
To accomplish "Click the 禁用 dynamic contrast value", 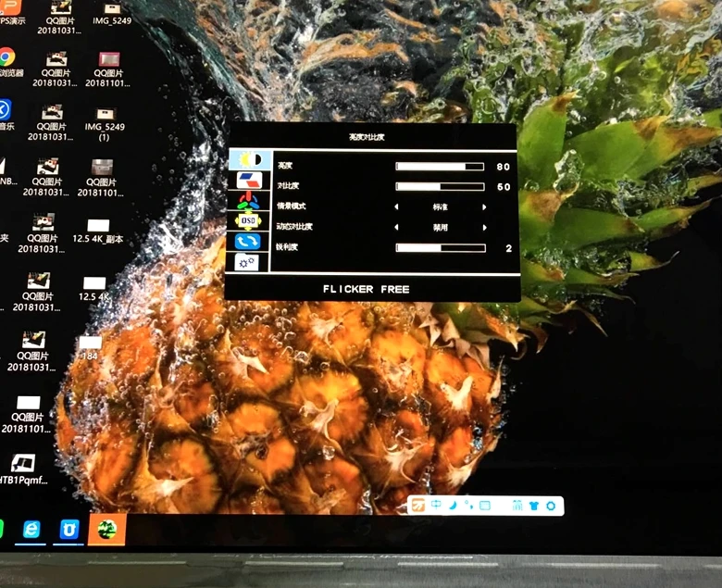I will click(x=441, y=227).
